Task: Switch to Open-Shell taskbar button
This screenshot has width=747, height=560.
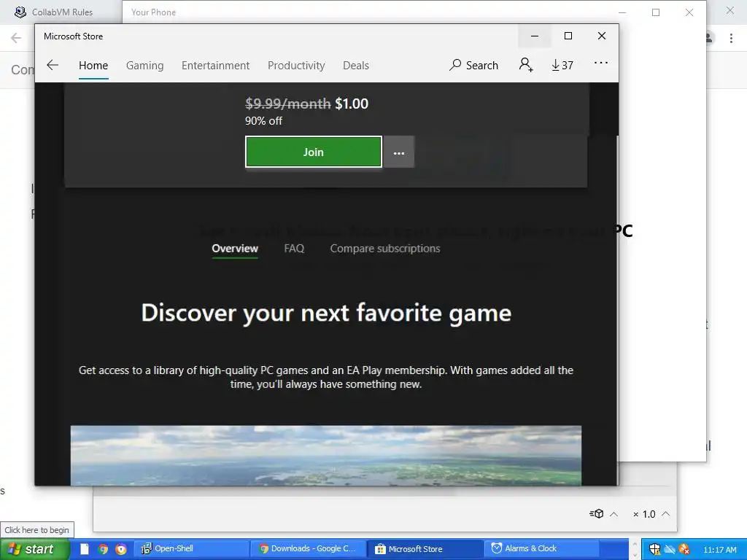Action: click(x=191, y=548)
